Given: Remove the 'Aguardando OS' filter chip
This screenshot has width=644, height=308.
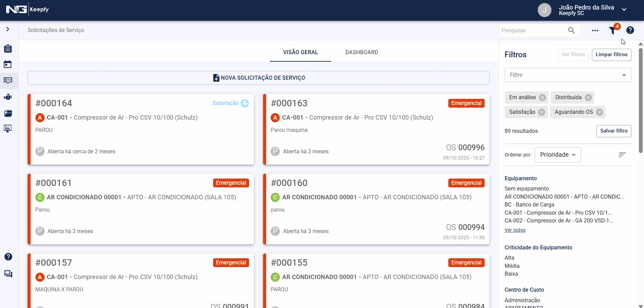Looking at the screenshot, I should [x=599, y=112].
